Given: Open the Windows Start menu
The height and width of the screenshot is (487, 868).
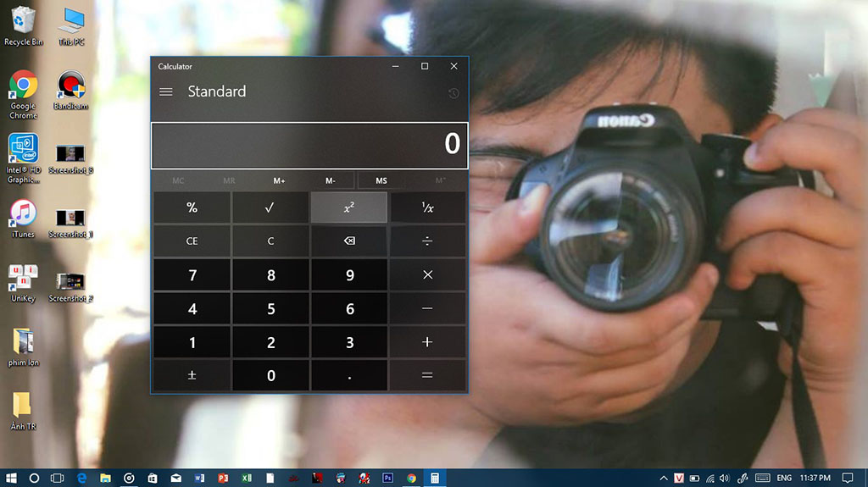Looking at the screenshot, I should point(11,478).
